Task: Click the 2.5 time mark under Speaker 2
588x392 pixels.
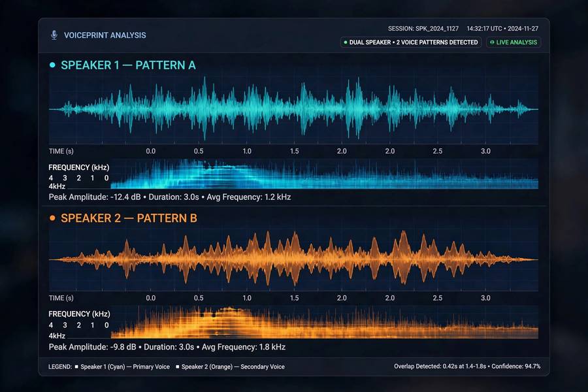Action: [438, 298]
